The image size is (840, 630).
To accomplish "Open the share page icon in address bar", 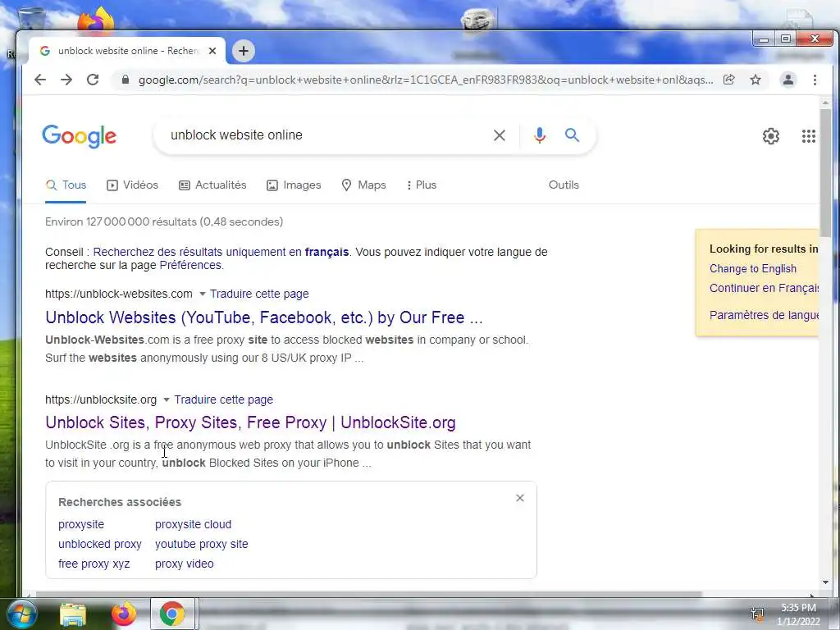I will click(x=728, y=80).
